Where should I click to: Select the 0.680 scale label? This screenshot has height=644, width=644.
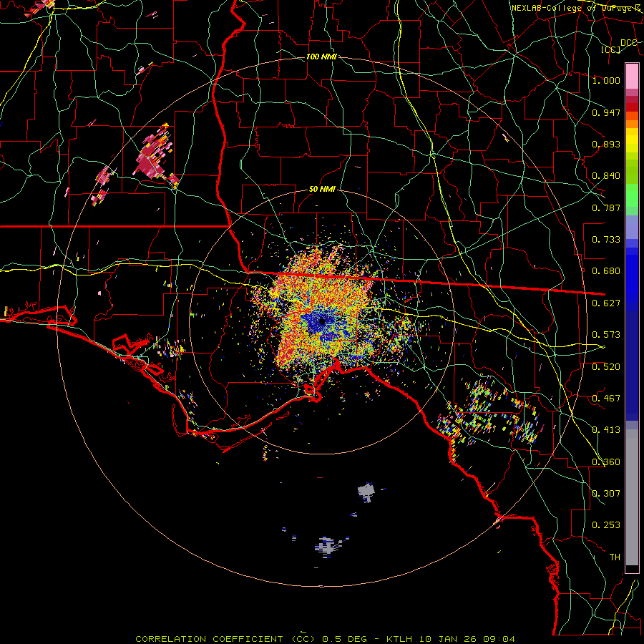coord(606,271)
